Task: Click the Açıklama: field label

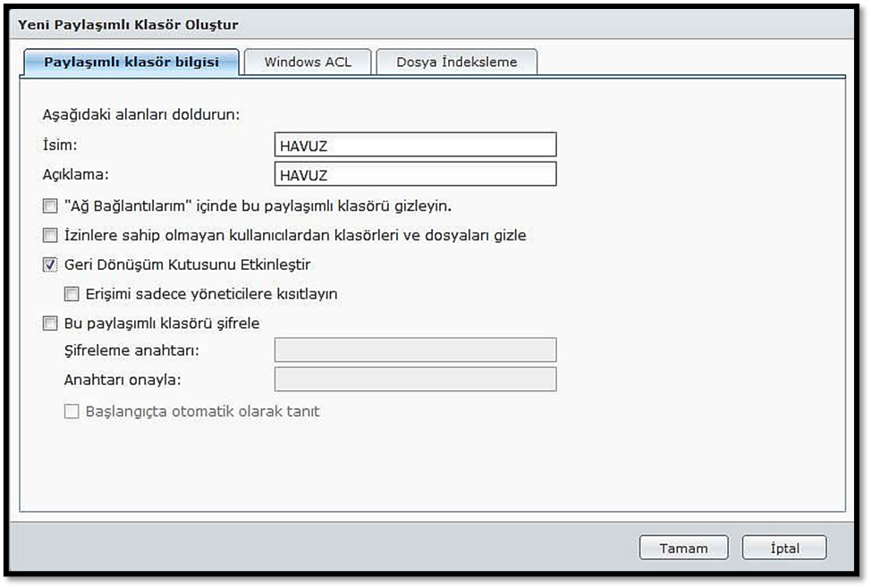Action: coord(75,173)
